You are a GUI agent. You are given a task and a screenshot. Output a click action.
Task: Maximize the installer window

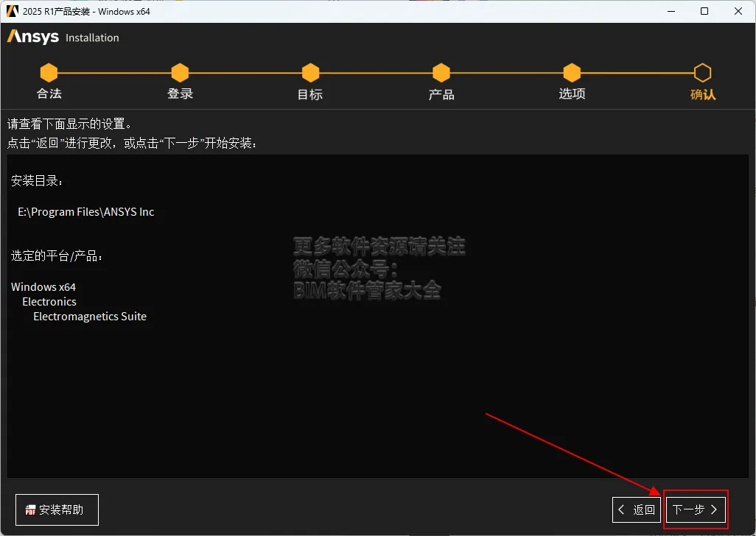[x=704, y=11]
